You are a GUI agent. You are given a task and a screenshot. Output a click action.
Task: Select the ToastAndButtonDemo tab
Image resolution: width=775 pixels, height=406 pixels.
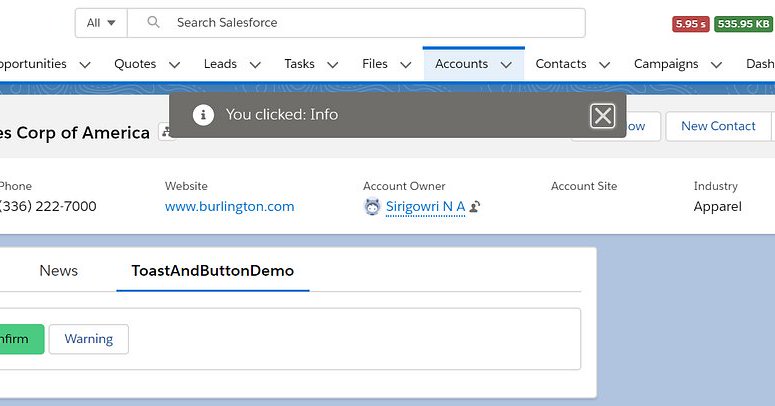213,271
